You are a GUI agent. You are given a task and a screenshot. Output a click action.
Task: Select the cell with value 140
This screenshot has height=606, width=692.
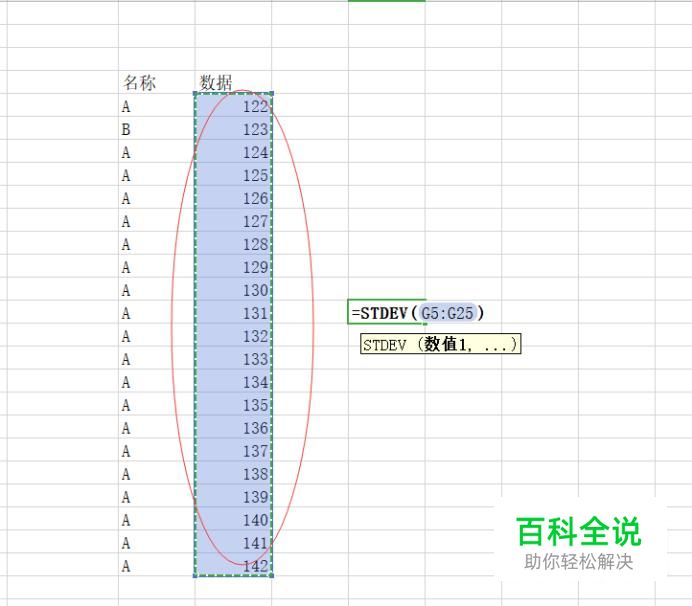pos(233,519)
